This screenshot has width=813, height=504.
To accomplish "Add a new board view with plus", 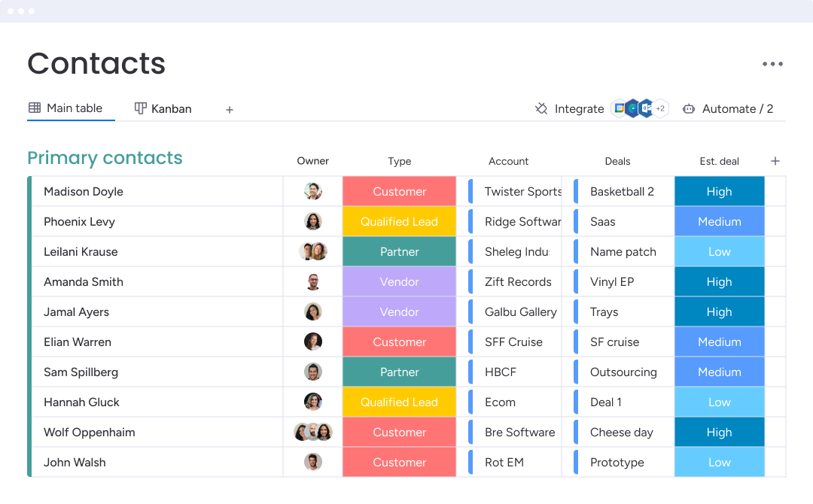I will click(229, 109).
